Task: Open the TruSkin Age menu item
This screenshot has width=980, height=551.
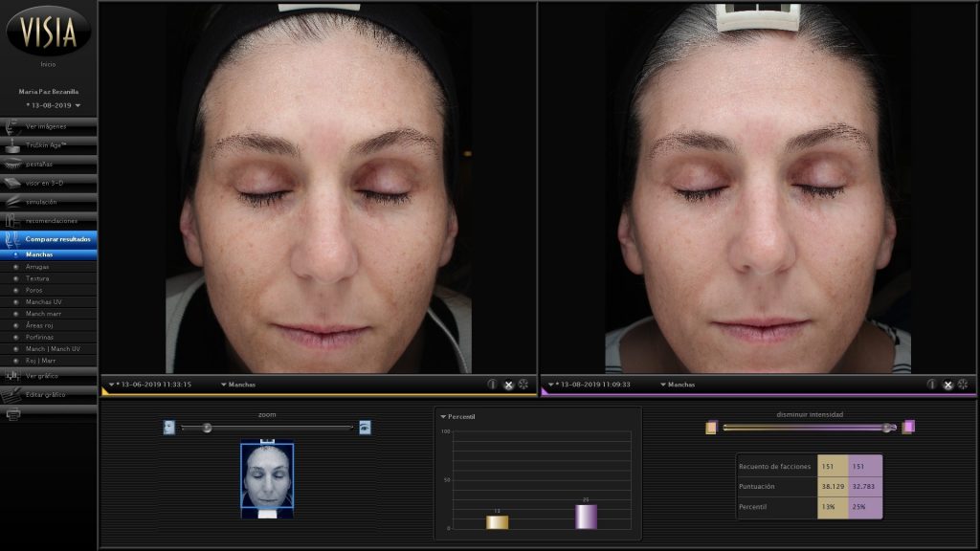Action: [x=48, y=142]
